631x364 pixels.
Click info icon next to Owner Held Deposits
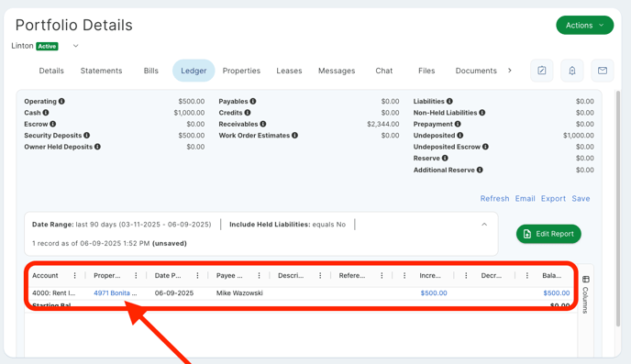[x=97, y=147]
